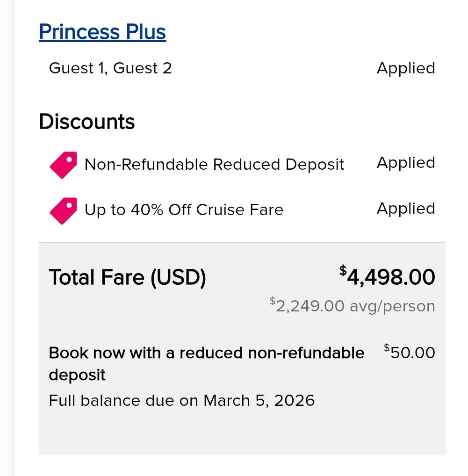Click the Discounts section heading
468x476 pixels.
[87, 122]
